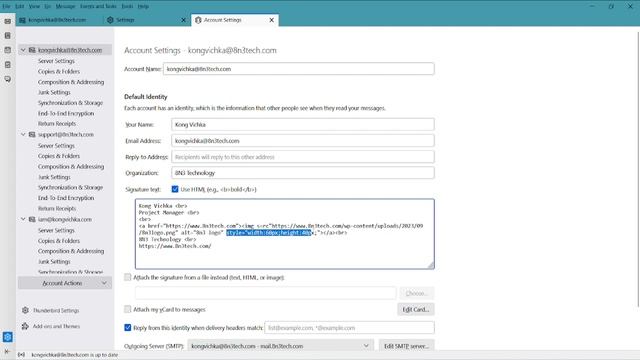
Task: Select Junk Settings under support@8n3tech.com
Action: (54, 177)
